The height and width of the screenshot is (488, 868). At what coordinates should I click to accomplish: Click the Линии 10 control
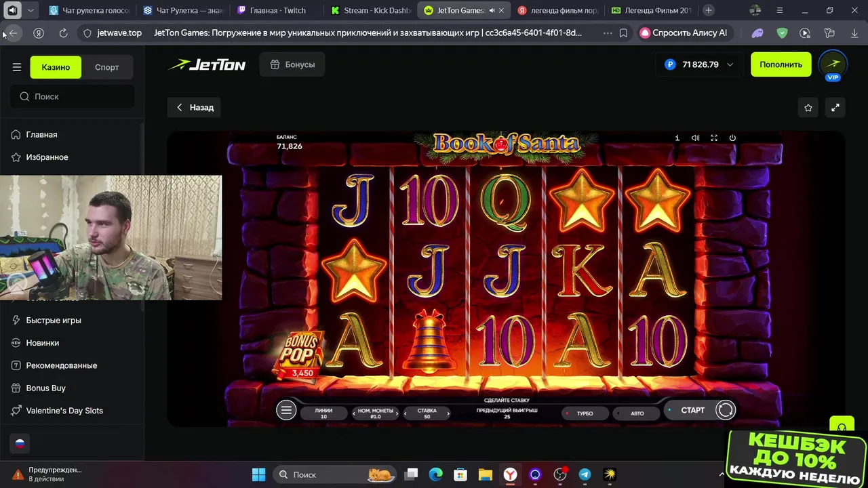point(323,413)
